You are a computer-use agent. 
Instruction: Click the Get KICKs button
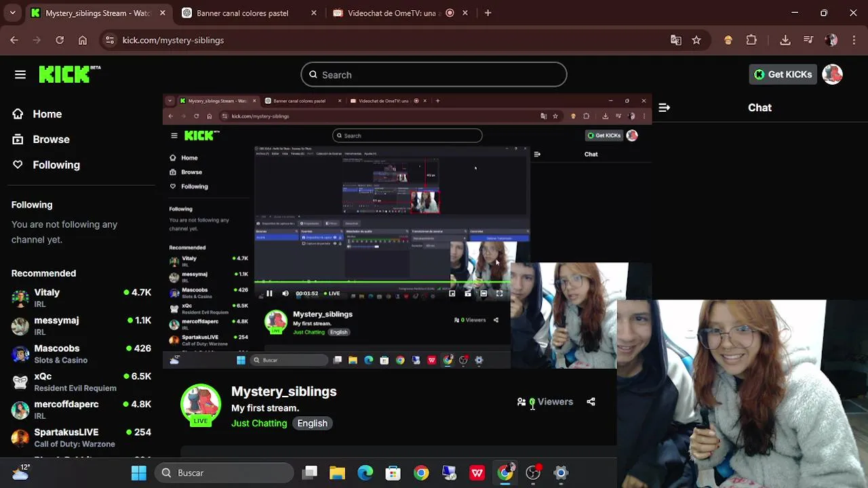point(783,75)
